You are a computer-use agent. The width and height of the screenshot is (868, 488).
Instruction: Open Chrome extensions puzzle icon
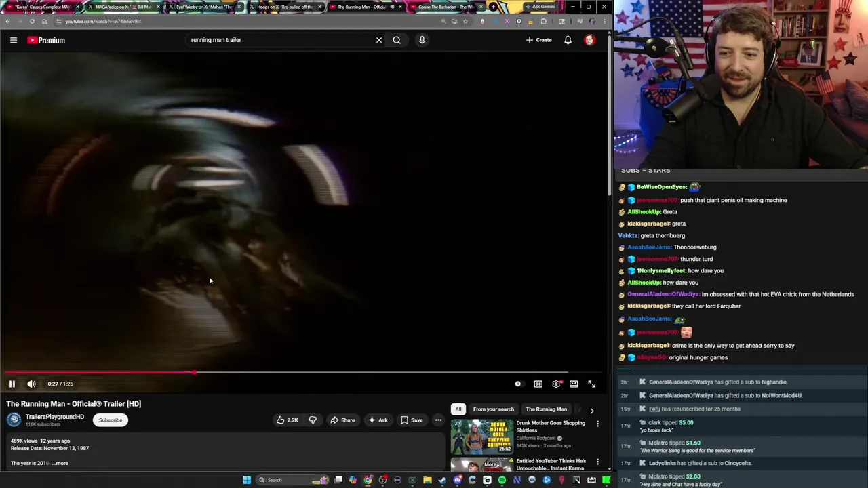click(x=543, y=21)
